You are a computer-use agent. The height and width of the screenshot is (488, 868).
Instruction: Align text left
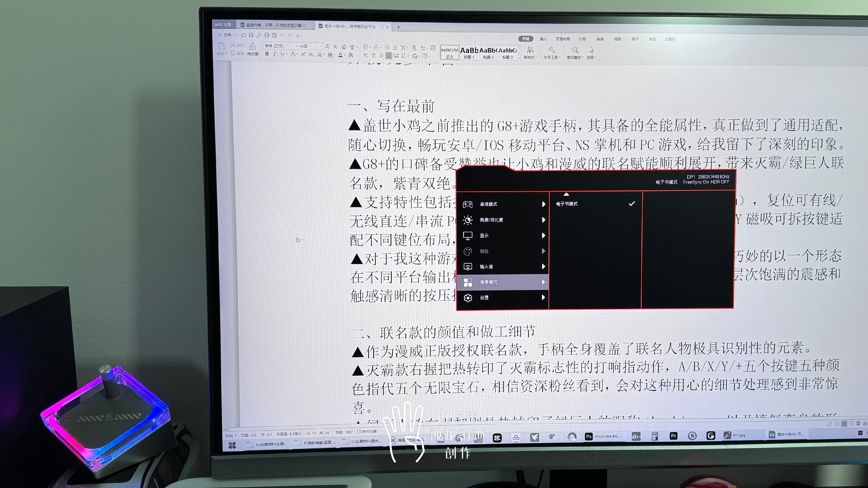[366, 55]
